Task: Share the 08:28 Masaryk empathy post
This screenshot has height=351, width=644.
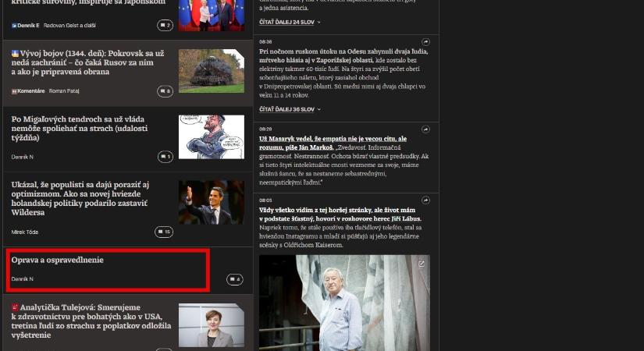Action: pyautogui.click(x=425, y=129)
